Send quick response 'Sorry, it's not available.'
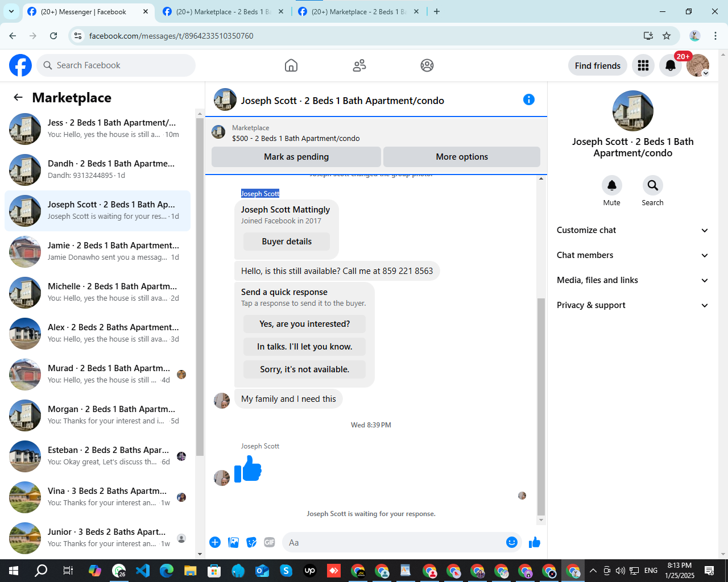 click(x=305, y=369)
